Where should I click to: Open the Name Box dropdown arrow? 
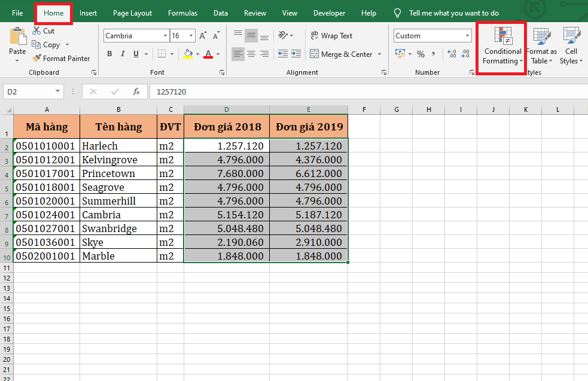click(x=58, y=92)
